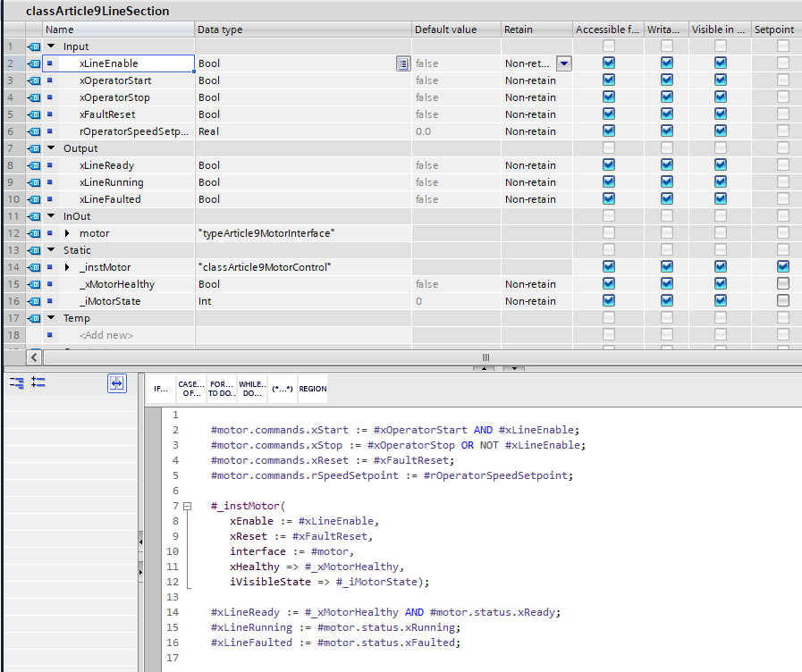This screenshot has height=672, width=802.
Task: Click the tag icon of the Output section row
Action: 34,148
